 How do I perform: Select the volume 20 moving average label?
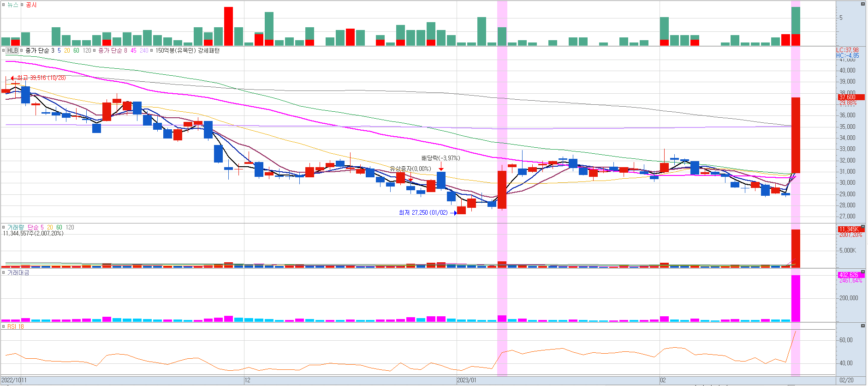pos(50,227)
